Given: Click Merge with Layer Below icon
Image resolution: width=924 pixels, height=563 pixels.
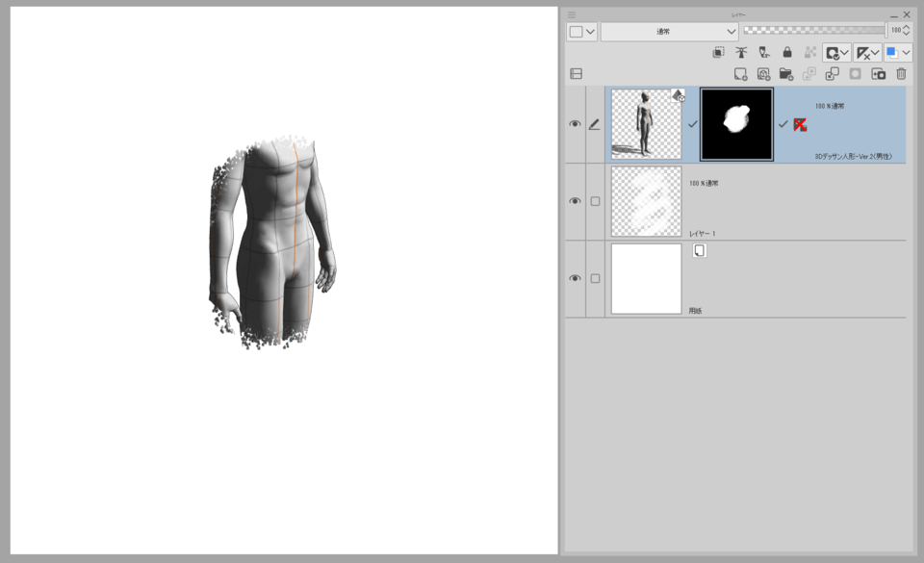Looking at the screenshot, I should click(832, 73).
